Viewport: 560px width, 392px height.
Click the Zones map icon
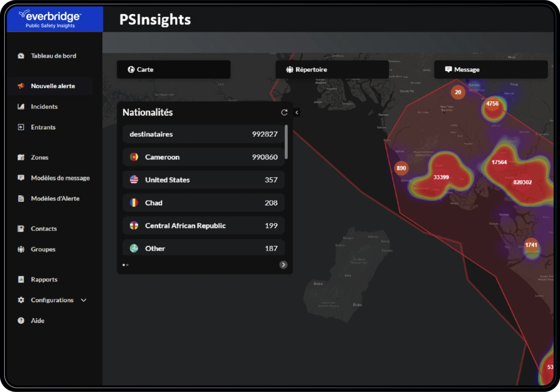[x=21, y=157]
